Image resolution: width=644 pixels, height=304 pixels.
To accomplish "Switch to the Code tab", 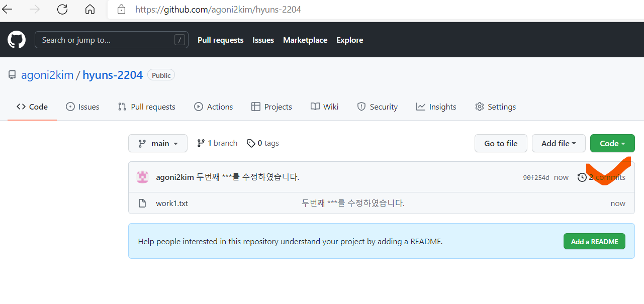I will [x=32, y=107].
